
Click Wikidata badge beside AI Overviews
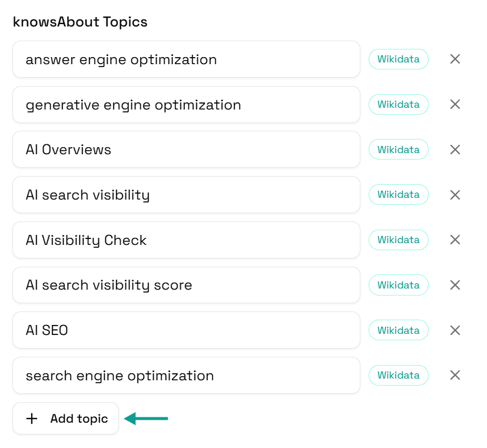(399, 150)
